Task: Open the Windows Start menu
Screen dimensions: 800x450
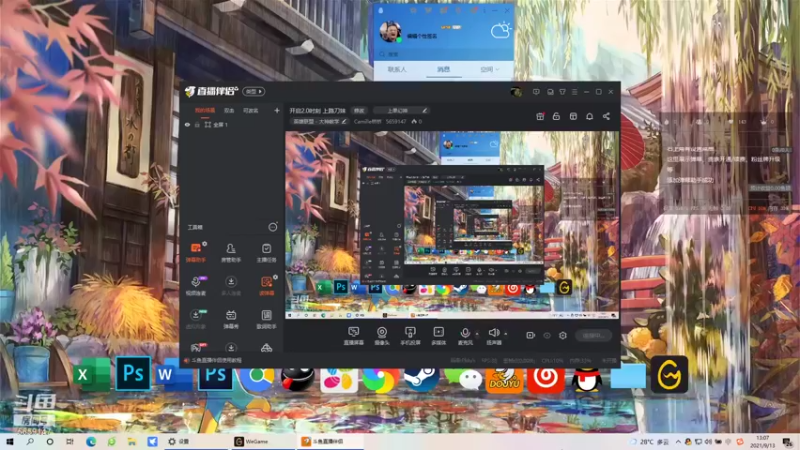Action: (10, 441)
